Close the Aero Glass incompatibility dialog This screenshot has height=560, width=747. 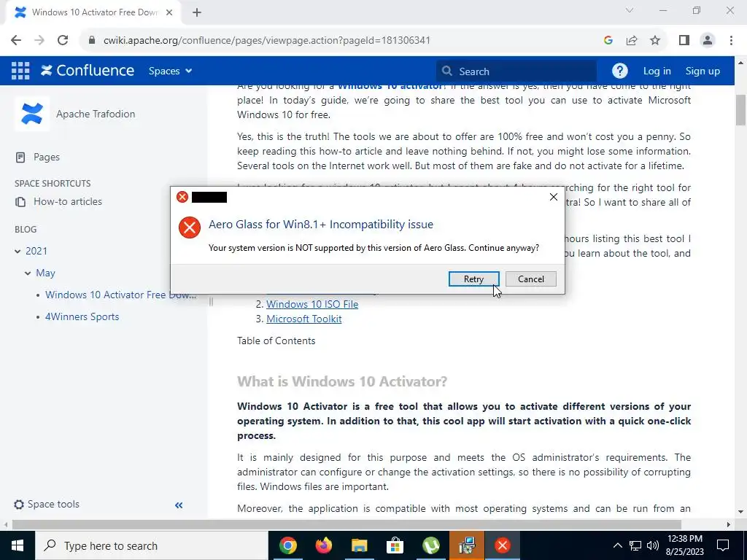[x=553, y=197]
